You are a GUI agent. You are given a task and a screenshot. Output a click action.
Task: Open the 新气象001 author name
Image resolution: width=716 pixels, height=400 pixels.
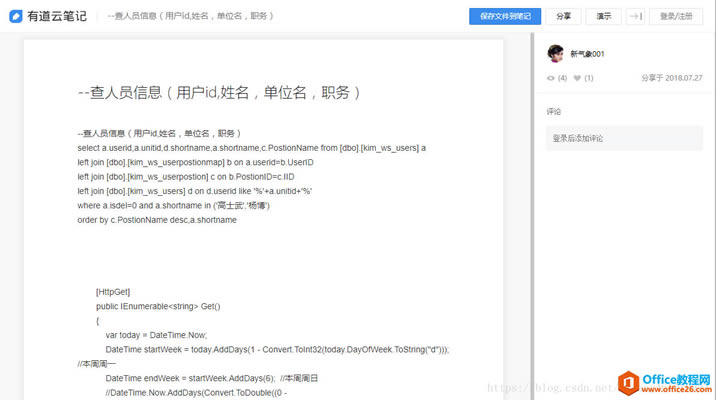(587, 54)
